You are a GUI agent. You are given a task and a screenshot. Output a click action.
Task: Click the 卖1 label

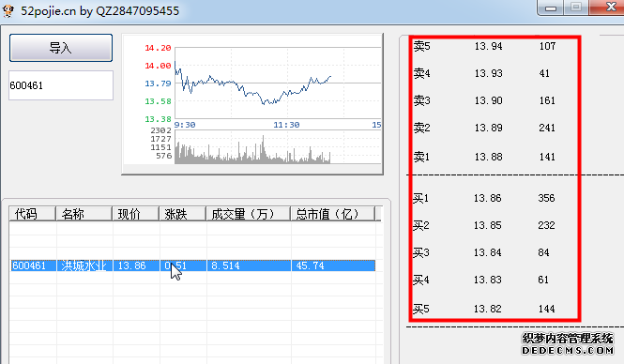point(422,157)
